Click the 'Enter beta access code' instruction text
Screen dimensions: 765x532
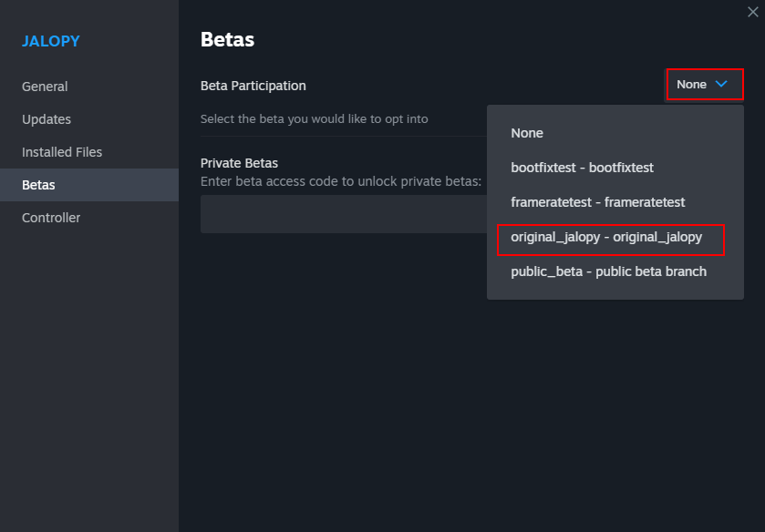tap(340, 180)
